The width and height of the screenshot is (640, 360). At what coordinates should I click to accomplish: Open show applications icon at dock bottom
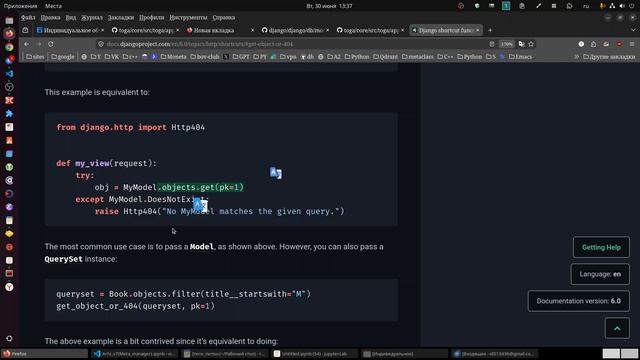coord(9,338)
